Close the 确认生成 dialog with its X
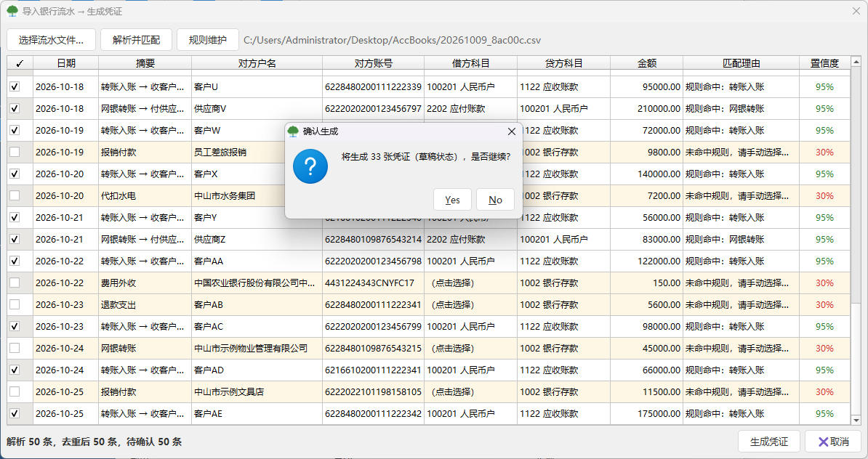This screenshot has width=868, height=459. tap(512, 131)
